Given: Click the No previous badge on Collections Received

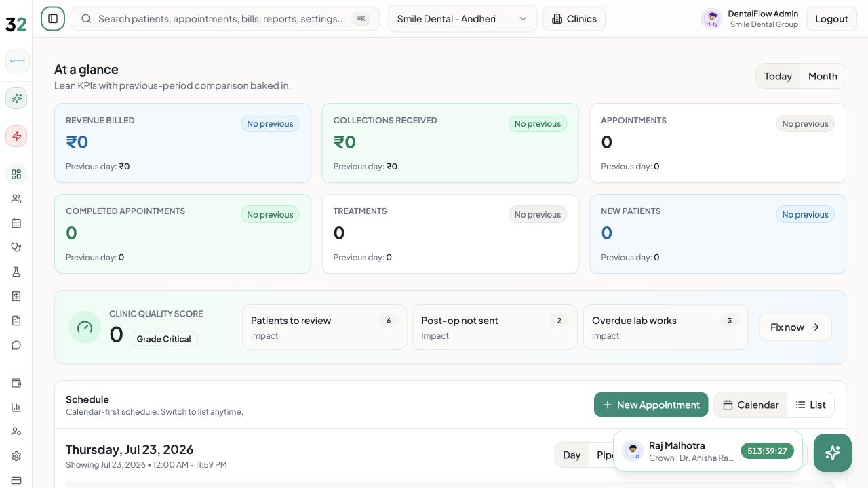Looking at the screenshot, I should 538,123.
